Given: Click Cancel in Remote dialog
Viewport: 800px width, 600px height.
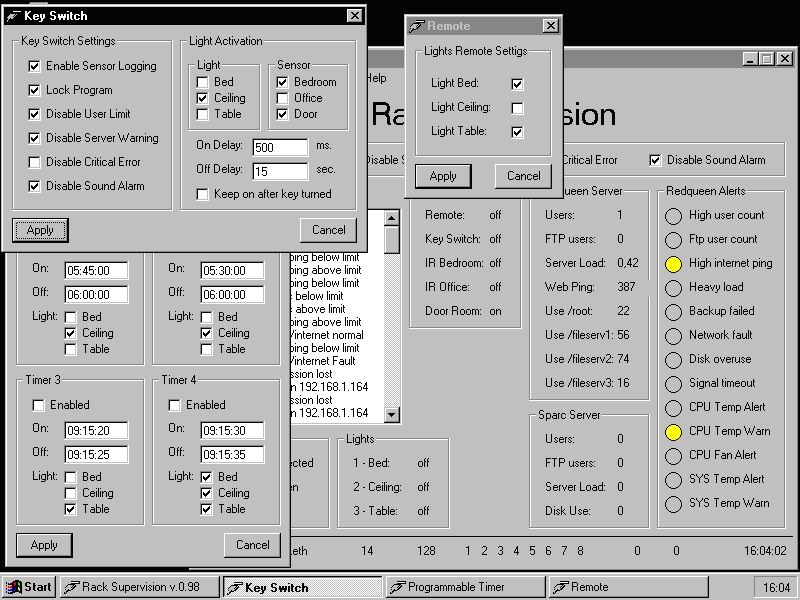Looking at the screenshot, I should click(x=523, y=176).
